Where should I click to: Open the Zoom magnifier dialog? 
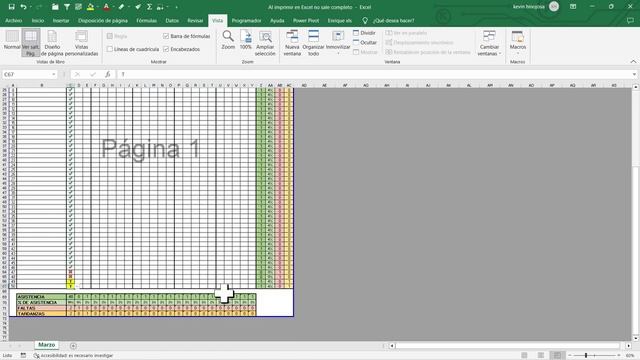(228, 40)
